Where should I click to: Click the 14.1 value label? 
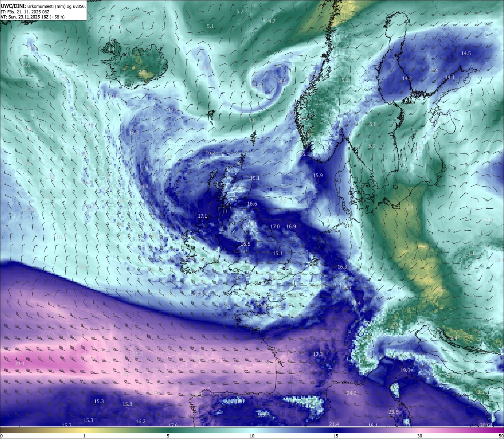click(x=449, y=78)
